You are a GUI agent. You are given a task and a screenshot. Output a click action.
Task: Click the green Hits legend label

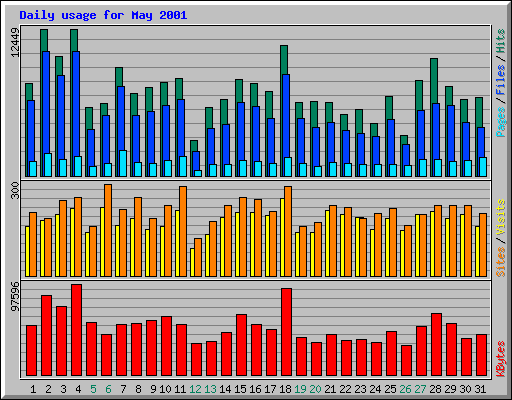(x=501, y=41)
